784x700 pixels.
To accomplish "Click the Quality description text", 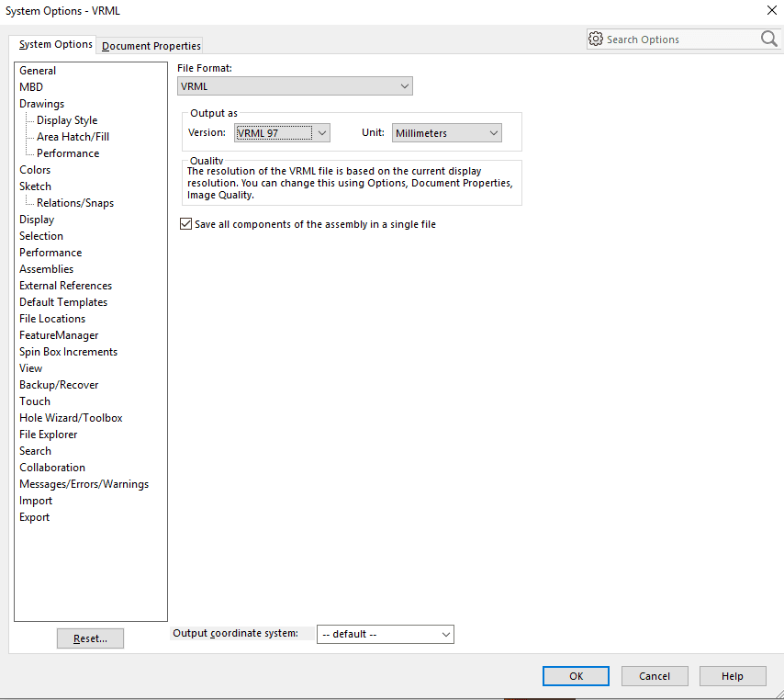I will point(350,183).
